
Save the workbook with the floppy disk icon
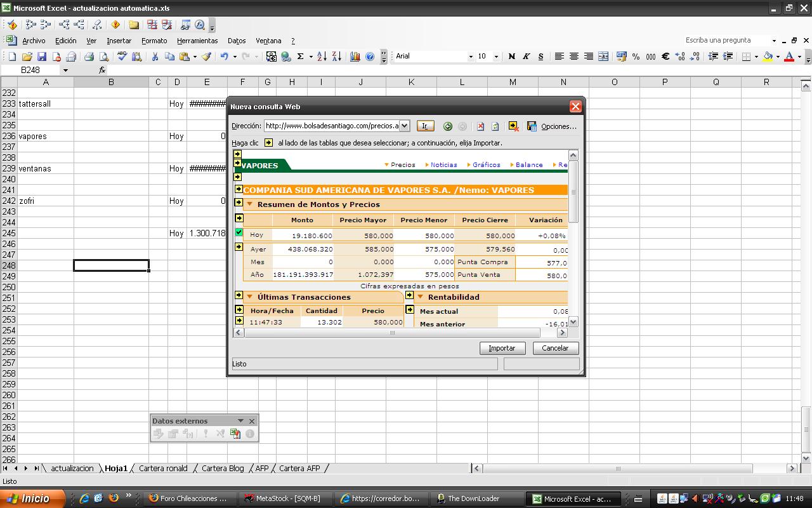(x=42, y=57)
